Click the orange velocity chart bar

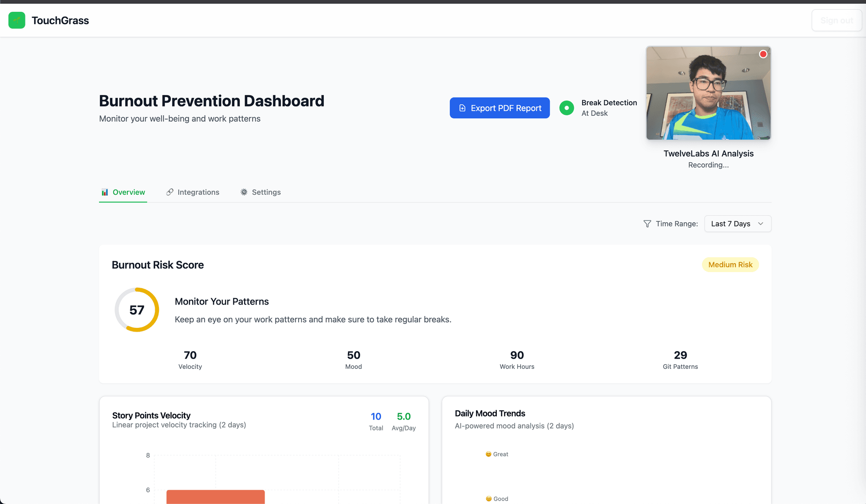pos(216,496)
